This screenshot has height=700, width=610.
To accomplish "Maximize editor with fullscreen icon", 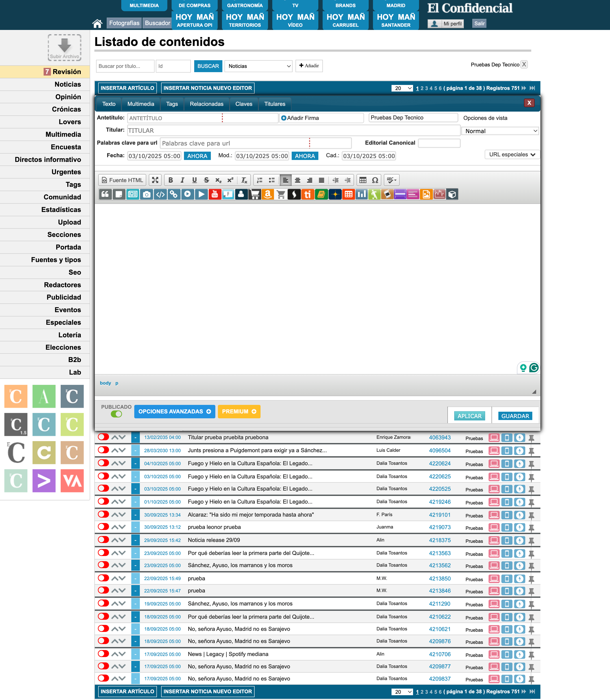I will point(155,180).
